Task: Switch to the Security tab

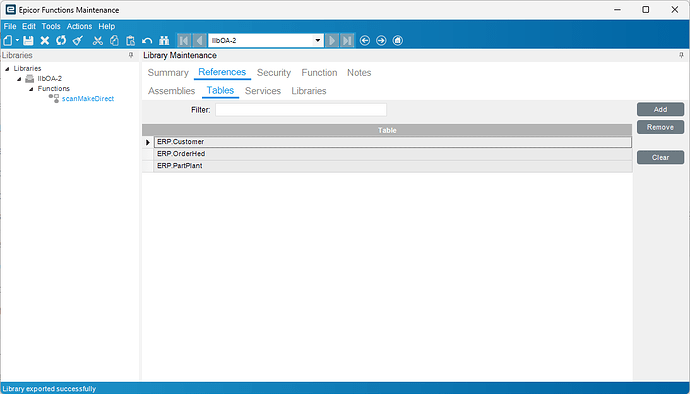Action: tap(274, 73)
